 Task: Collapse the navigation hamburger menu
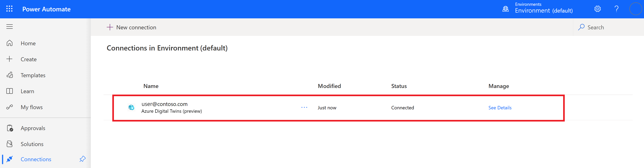(10, 27)
